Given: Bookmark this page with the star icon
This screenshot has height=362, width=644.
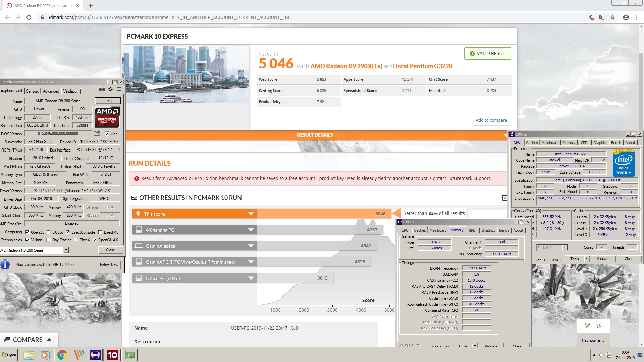Looking at the screenshot, I should 612,17.
